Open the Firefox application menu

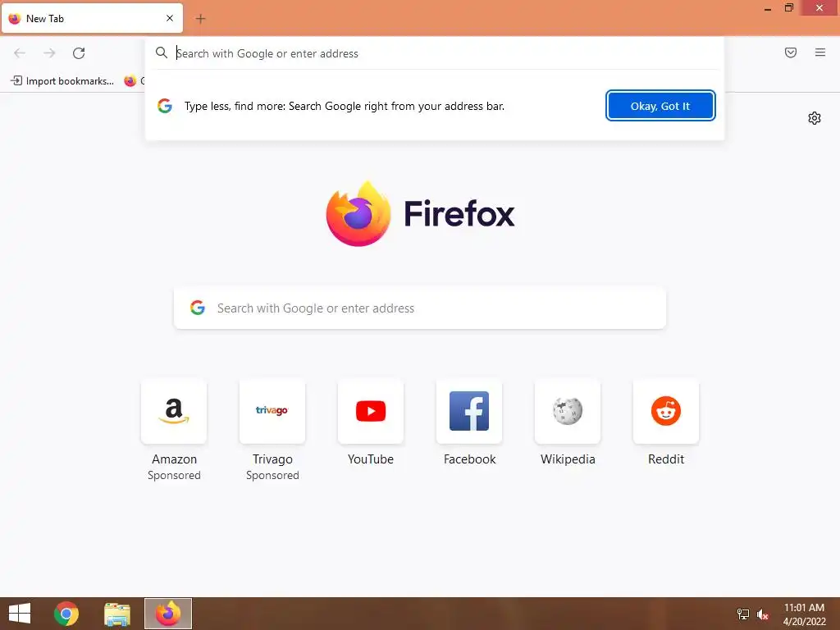coord(819,52)
